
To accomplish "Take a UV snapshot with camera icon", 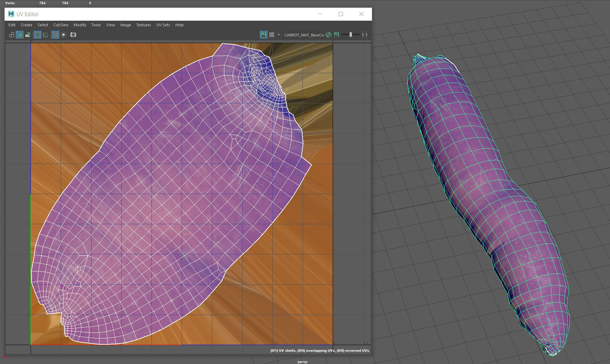I will coord(73,35).
